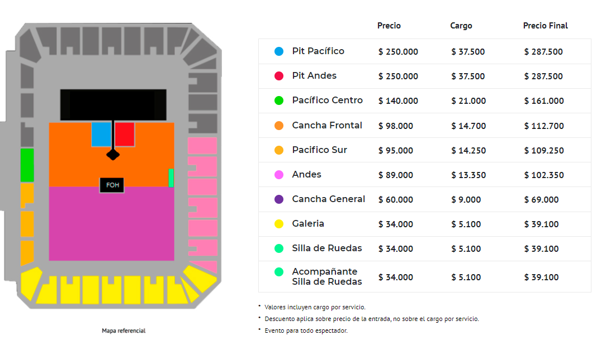Click the Precio Final column header
The image size is (592, 364).
tap(545, 26)
